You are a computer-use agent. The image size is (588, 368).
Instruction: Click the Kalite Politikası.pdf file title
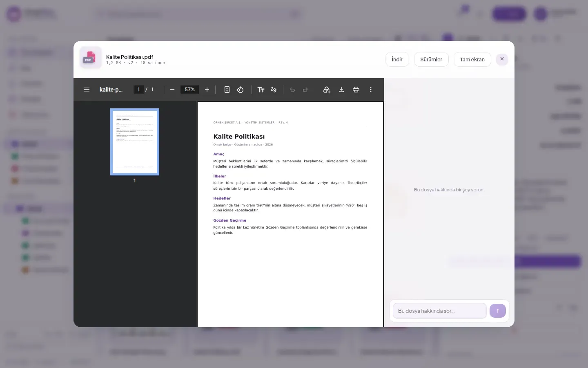(129, 57)
